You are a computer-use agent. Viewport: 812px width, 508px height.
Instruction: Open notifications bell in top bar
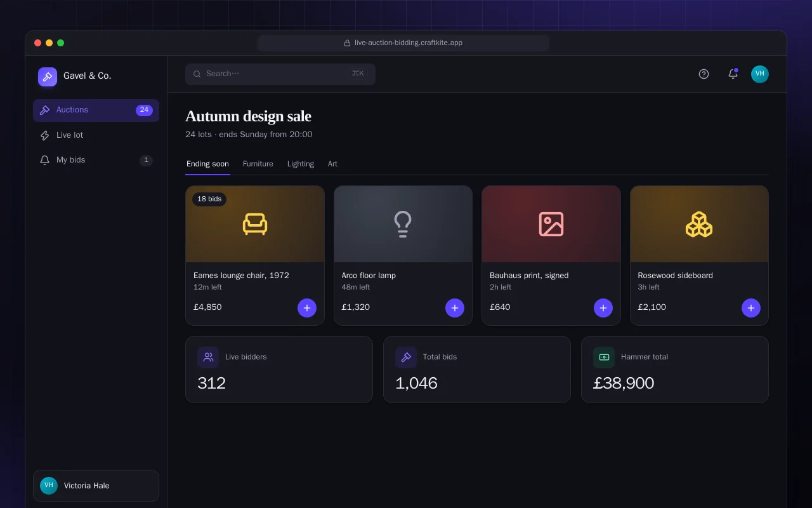click(733, 74)
